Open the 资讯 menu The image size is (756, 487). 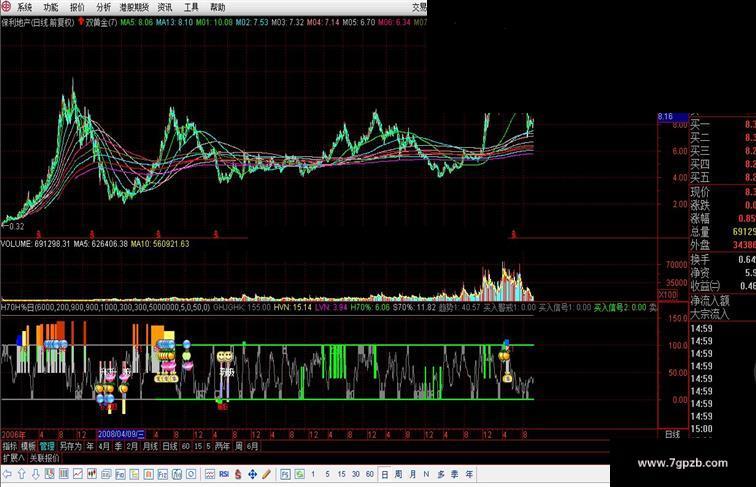165,7
